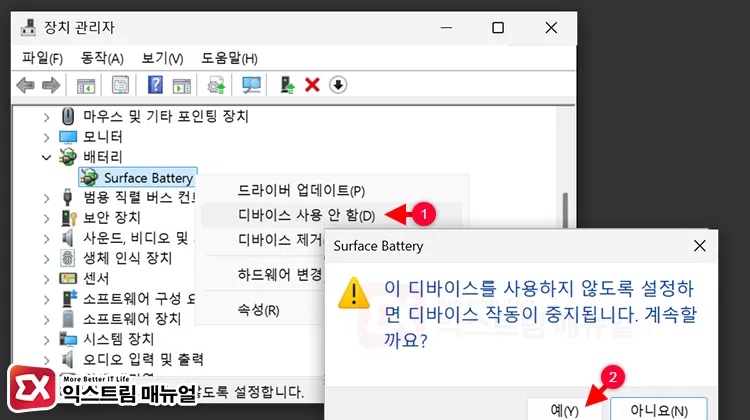The image size is (750, 420).
Task: Click the Back arrow toolbar icon
Action: point(25,86)
